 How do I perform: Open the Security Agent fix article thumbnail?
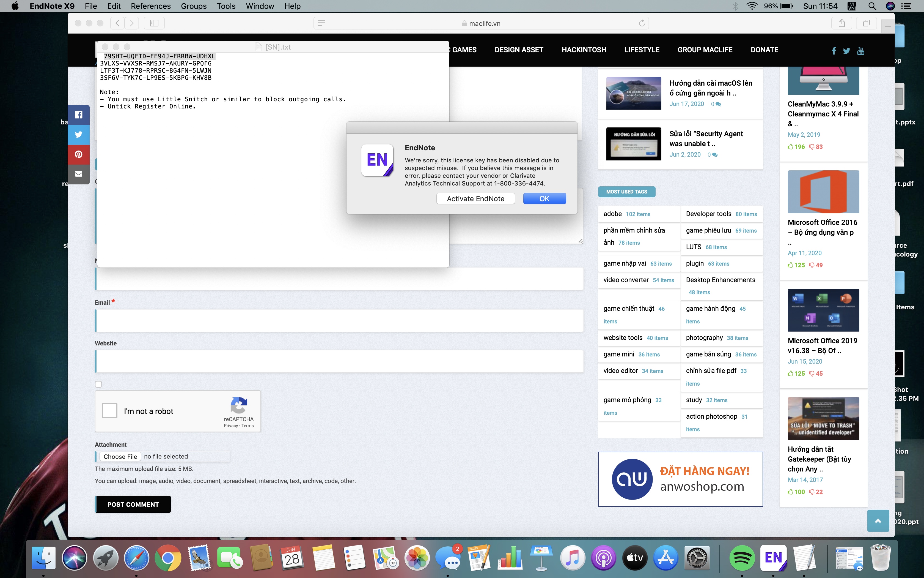click(633, 144)
